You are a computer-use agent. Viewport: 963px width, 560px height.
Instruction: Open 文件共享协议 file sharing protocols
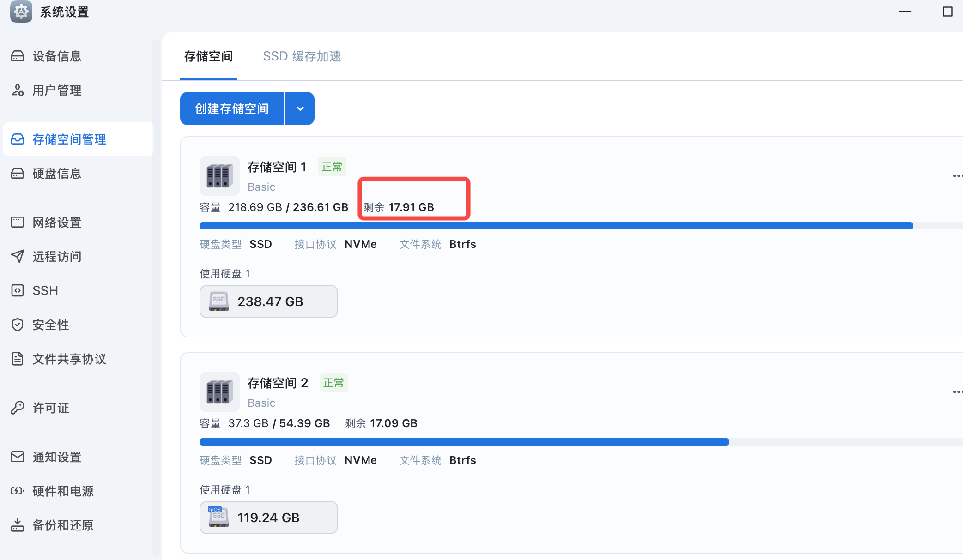pyautogui.click(x=69, y=359)
